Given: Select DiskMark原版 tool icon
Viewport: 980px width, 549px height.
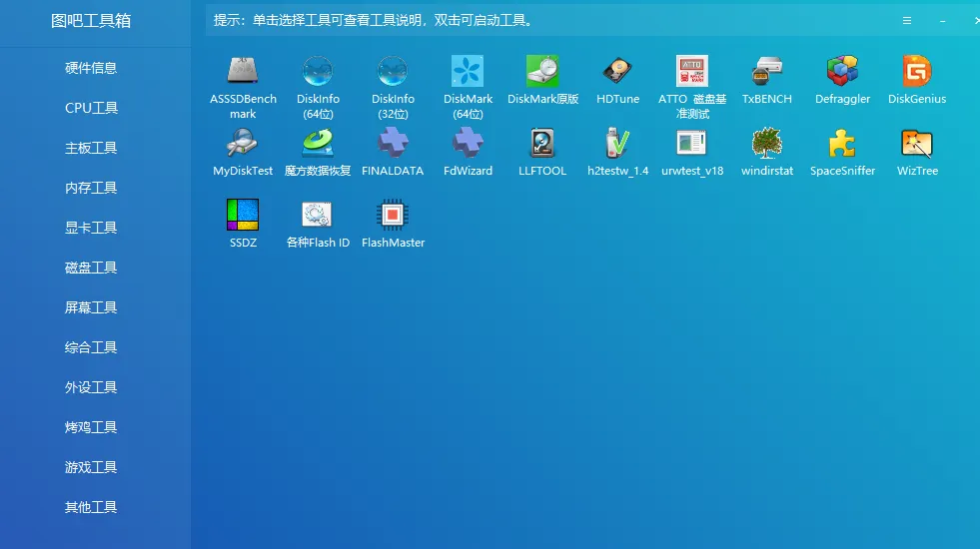Looking at the screenshot, I should (542, 71).
